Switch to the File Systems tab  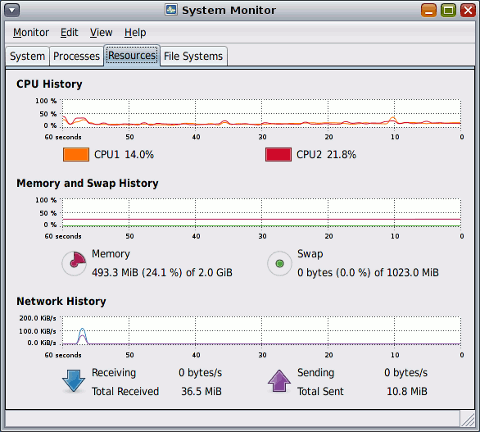coord(193,56)
